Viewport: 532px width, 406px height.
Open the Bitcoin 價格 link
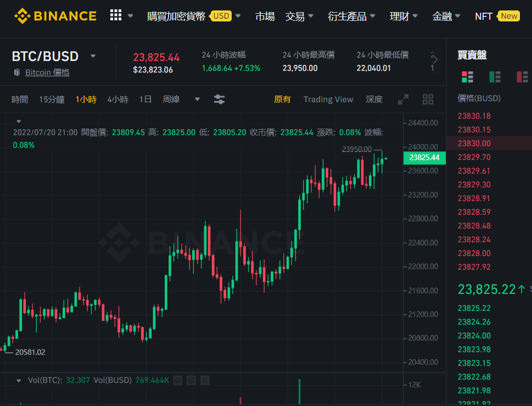click(x=47, y=73)
